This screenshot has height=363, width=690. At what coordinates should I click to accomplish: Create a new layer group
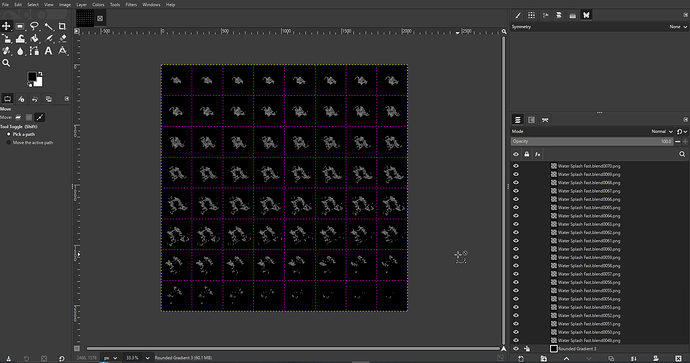(544, 359)
